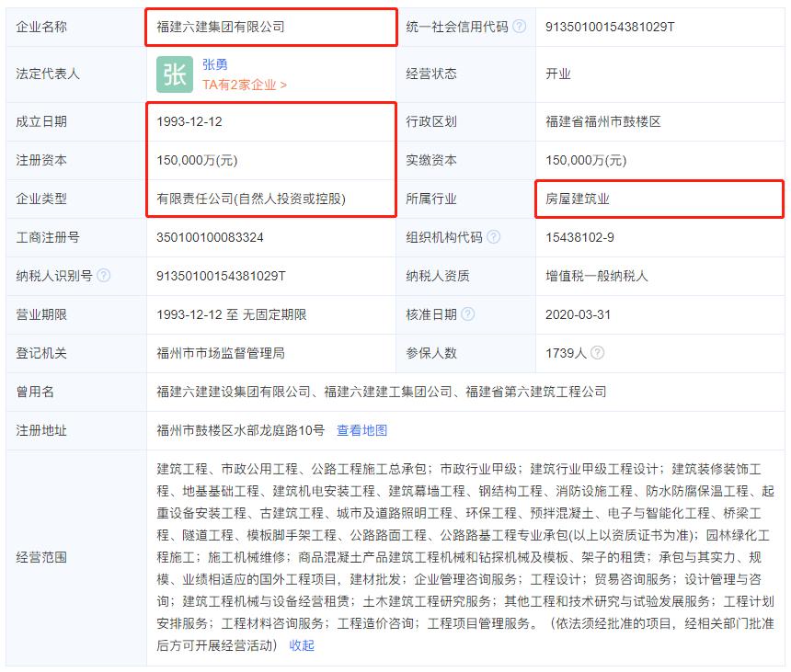Click the 企业类型 label
The image size is (791, 672).
pos(41,199)
